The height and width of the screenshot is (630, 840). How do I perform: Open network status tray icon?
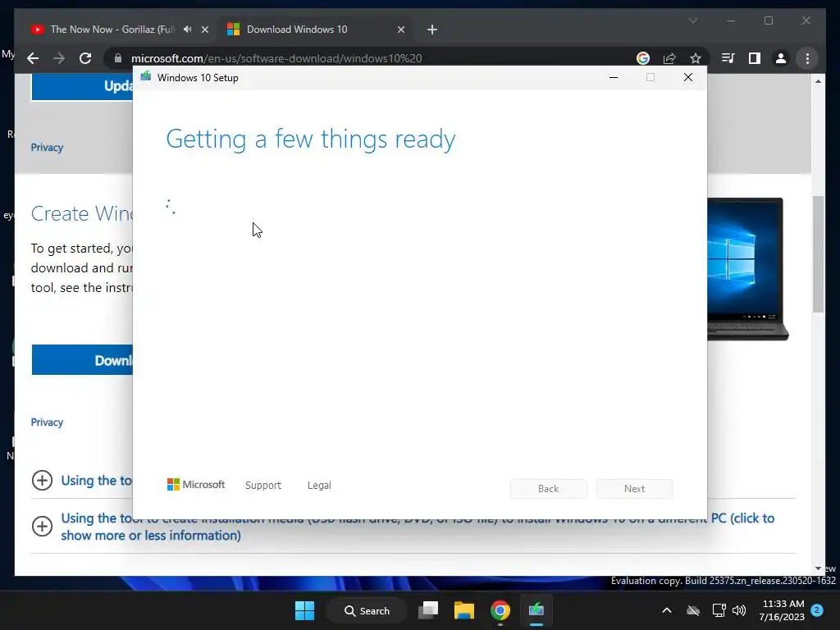719,610
